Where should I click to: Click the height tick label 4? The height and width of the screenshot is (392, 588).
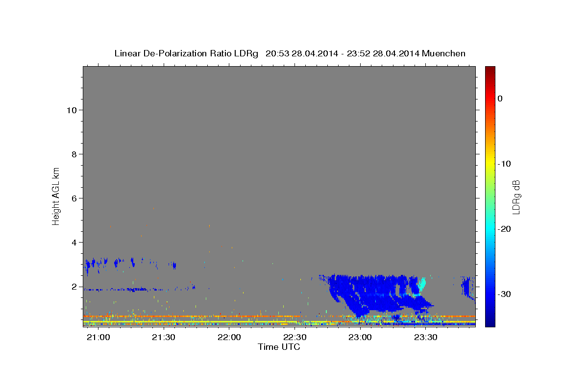(x=74, y=243)
